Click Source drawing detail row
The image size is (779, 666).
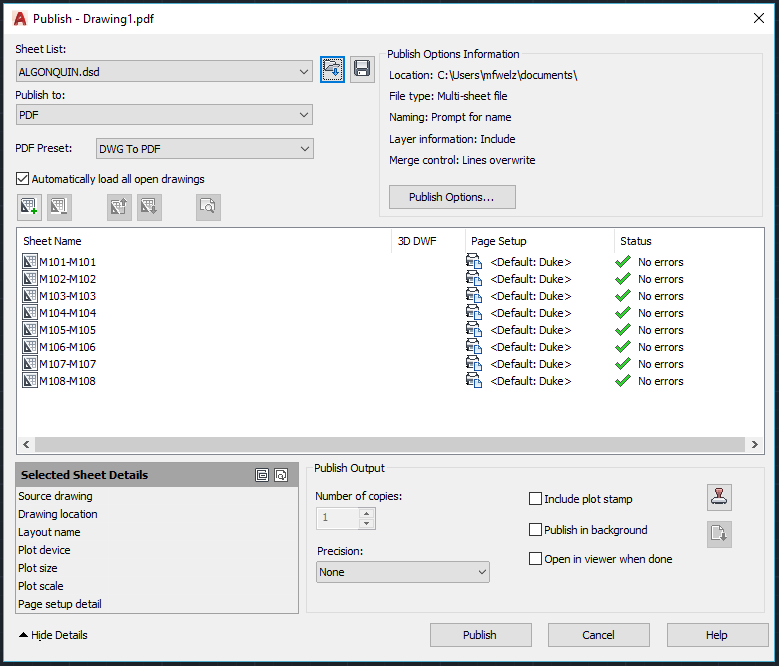tap(157, 496)
